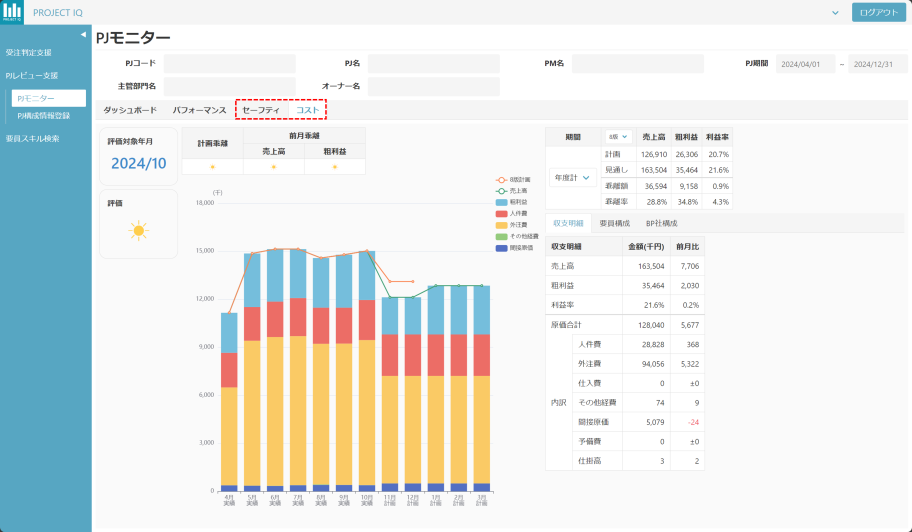The height and width of the screenshot is (532, 912).
Task: Open the 年度計 period dropdown
Action: coord(573,177)
